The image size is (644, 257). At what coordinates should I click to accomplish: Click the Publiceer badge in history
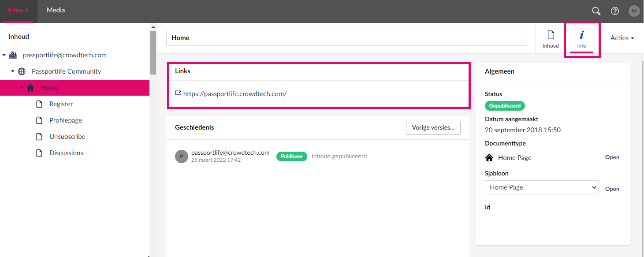point(291,156)
